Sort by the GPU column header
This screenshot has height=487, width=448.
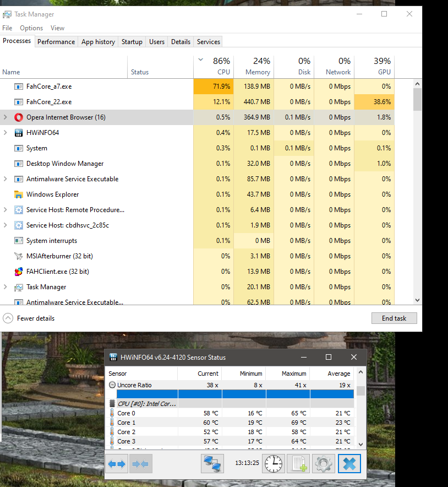(x=374, y=67)
